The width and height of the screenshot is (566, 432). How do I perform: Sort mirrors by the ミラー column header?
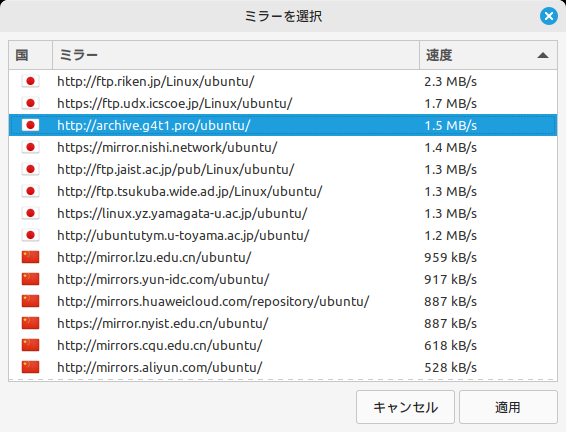236,55
